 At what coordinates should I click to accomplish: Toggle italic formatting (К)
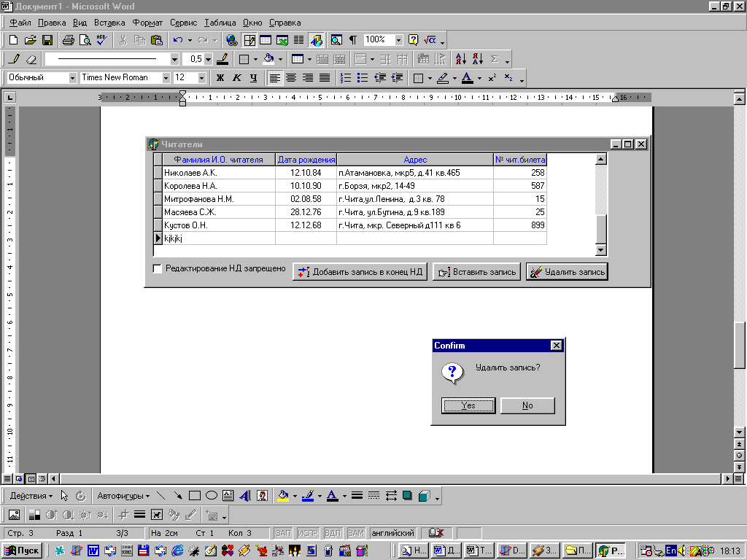237,77
